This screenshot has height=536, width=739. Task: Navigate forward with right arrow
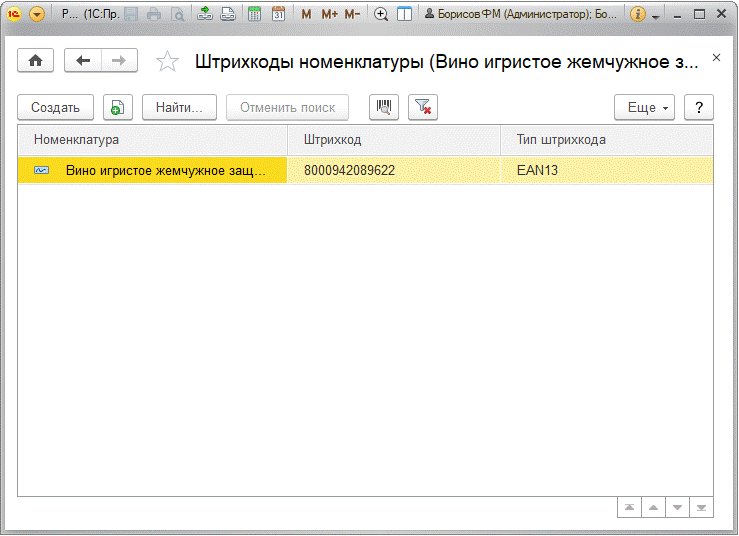click(x=119, y=60)
